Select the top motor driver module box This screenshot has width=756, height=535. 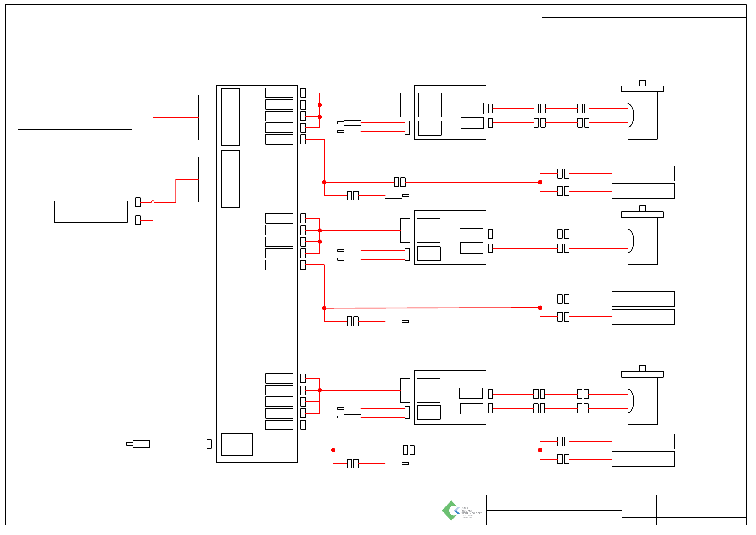pos(450,112)
